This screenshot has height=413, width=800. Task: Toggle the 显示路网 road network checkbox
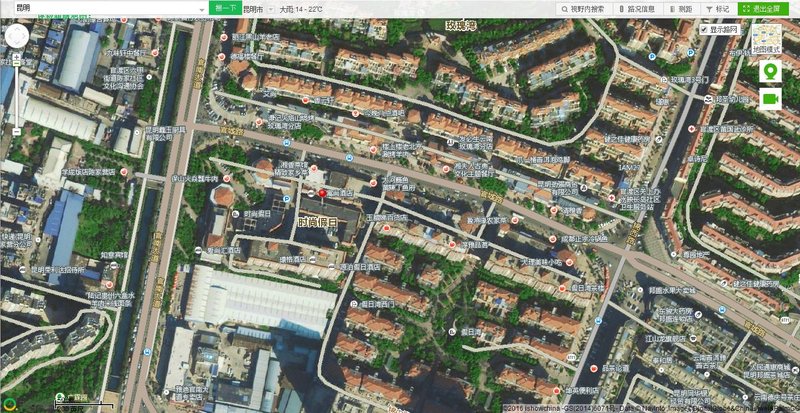click(705, 30)
